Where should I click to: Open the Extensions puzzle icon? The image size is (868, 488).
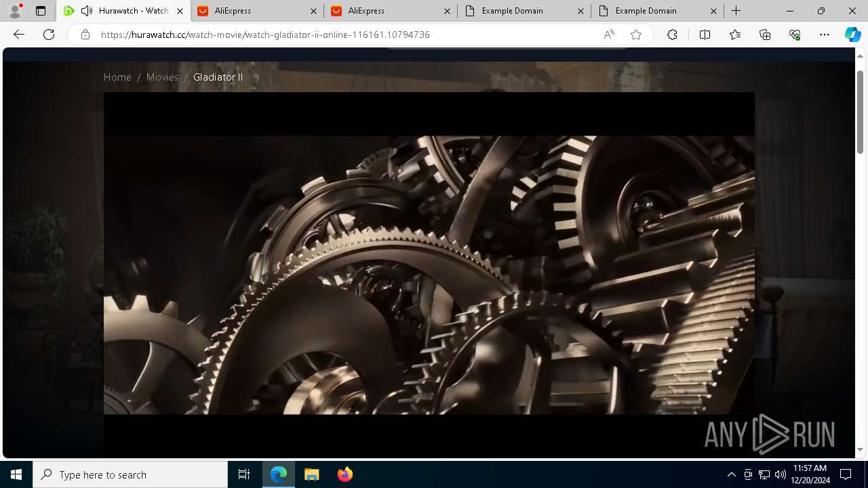(x=672, y=35)
